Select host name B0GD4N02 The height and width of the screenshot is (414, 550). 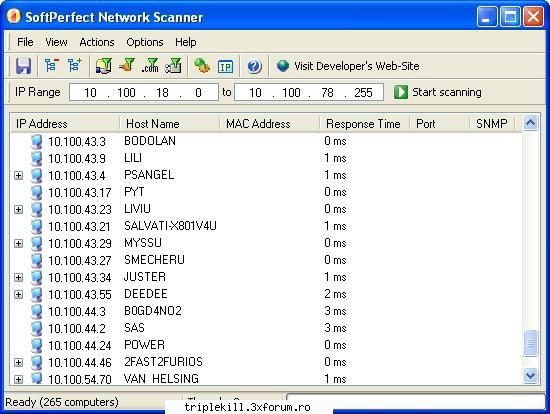click(x=153, y=310)
